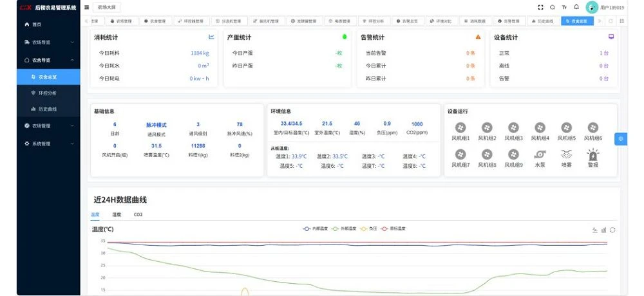
Task: Open the floating blue settings gear
Action: click(x=621, y=139)
